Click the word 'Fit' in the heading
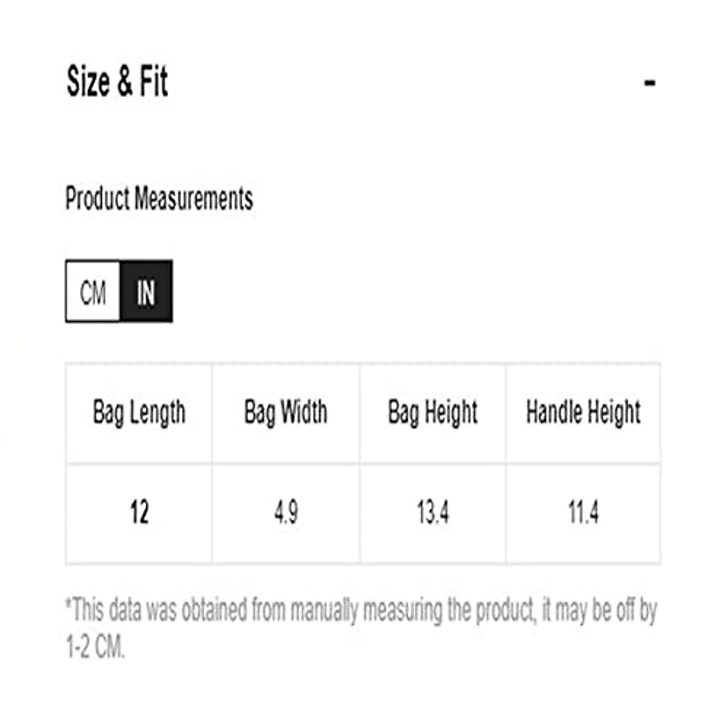Screen dimensions: 728x728 pyautogui.click(x=153, y=81)
